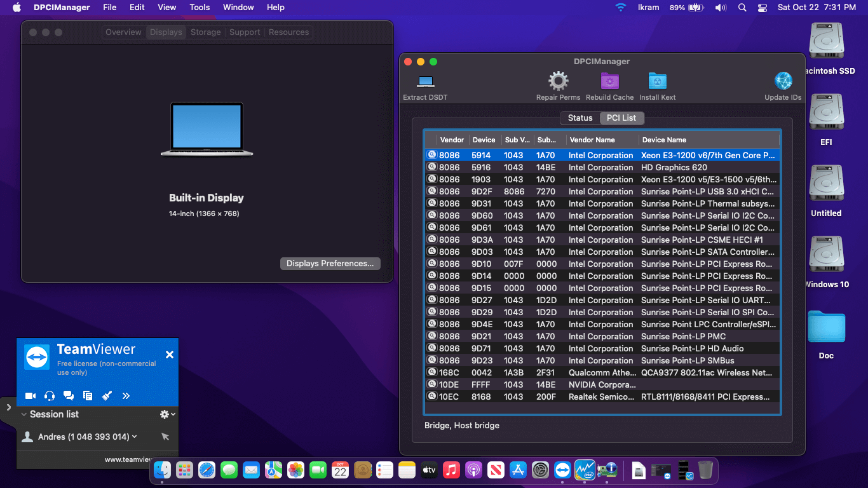This screenshot has height=488, width=868.
Task: Click the TeamViewer headset audio icon
Action: pyautogui.click(x=50, y=396)
